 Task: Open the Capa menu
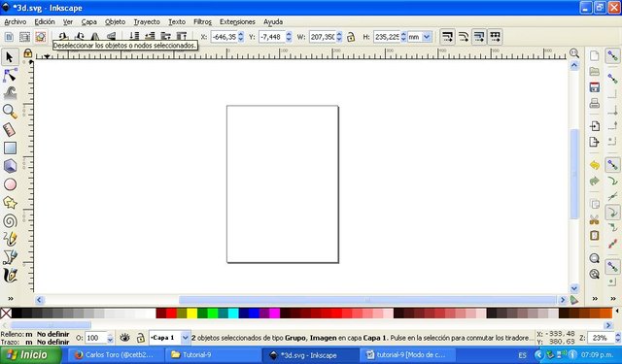pyautogui.click(x=89, y=21)
